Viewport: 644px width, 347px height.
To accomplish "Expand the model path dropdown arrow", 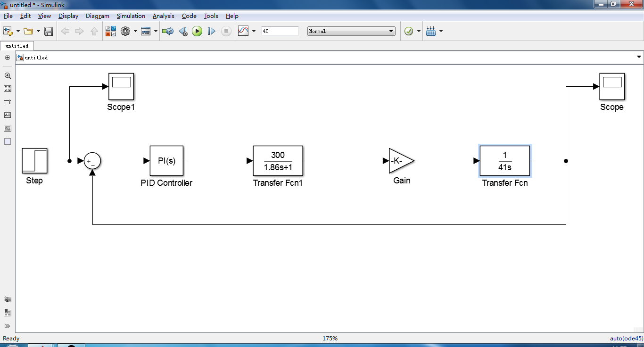I will (639, 57).
